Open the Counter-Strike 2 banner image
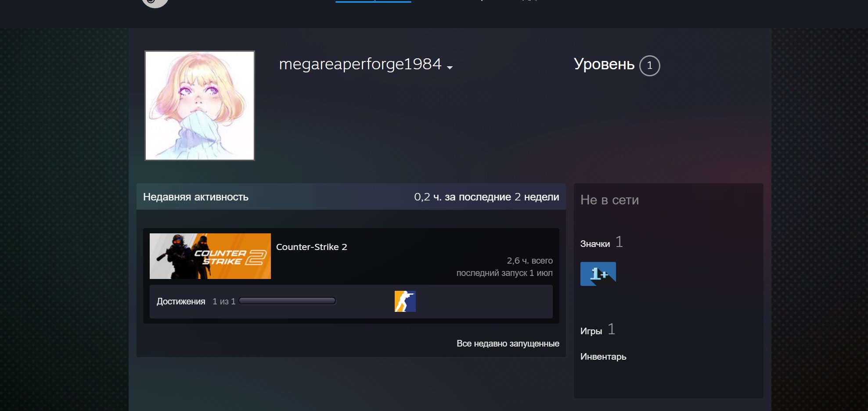 (x=210, y=256)
